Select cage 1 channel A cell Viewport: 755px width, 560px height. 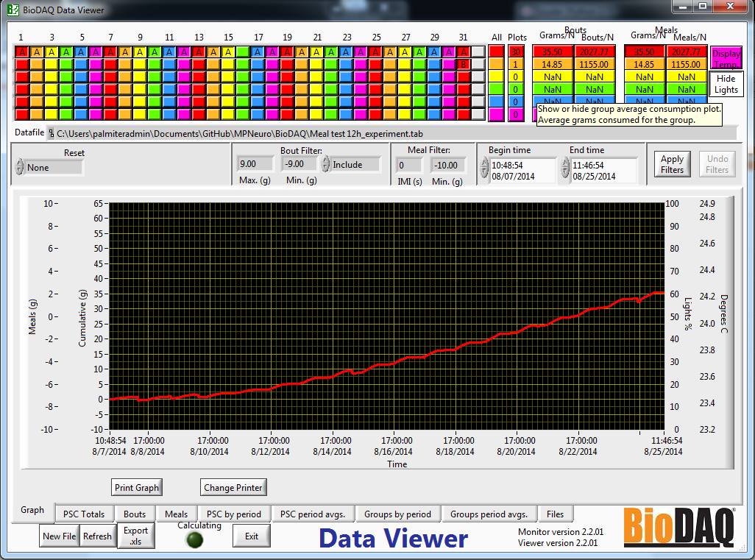(21, 52)
